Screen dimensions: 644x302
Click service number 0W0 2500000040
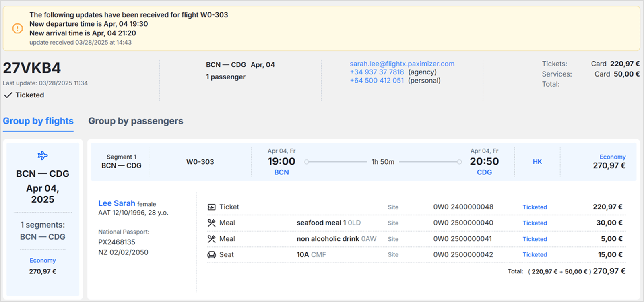tap(463, 223)
